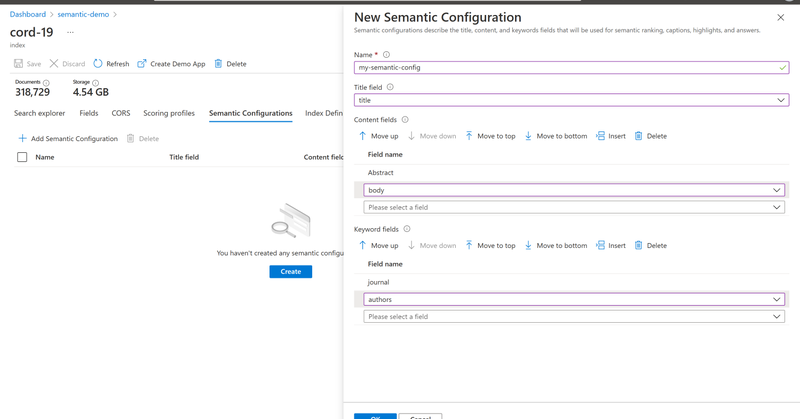This screenshot has height=419, width=800.
Task: Click Move up arrow under Content fields
Action: pos(363,136)
